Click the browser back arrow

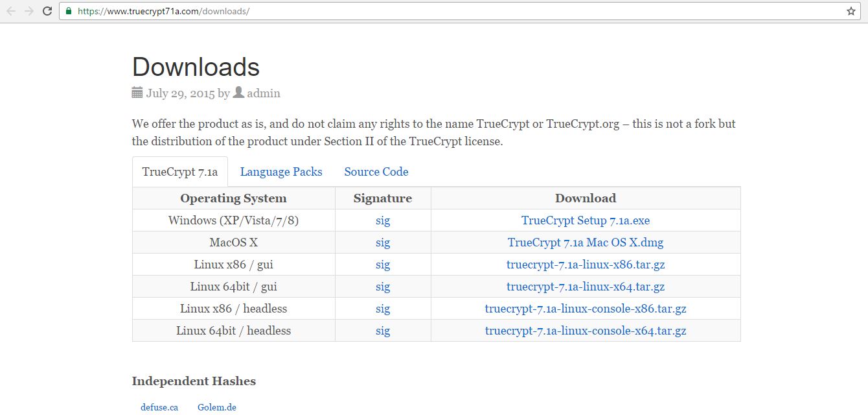pyautogui.click(x=11, y=11)
